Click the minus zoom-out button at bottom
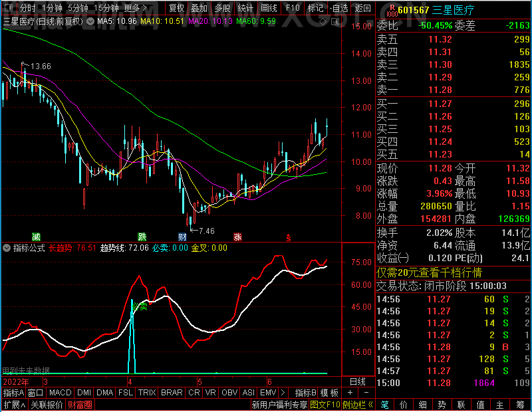Screen dimensions: 532x412 (366, 393)
